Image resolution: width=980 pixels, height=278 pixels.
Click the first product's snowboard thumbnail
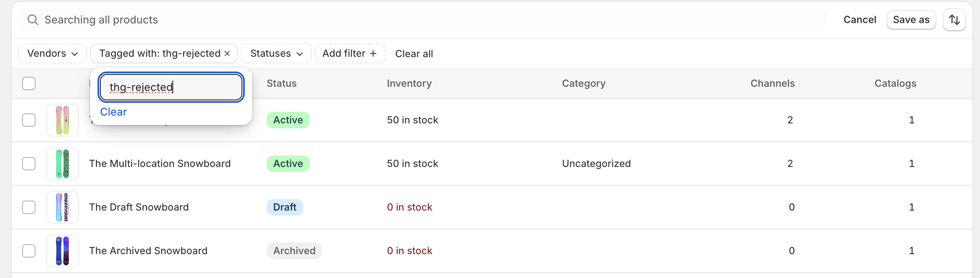click(x=63, y=120)
